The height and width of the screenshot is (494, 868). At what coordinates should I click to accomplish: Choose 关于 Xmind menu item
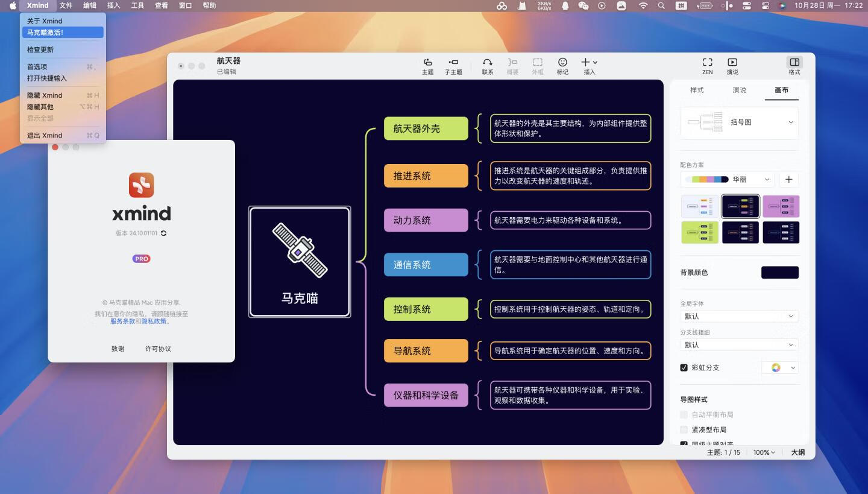(x=63, y=21)
